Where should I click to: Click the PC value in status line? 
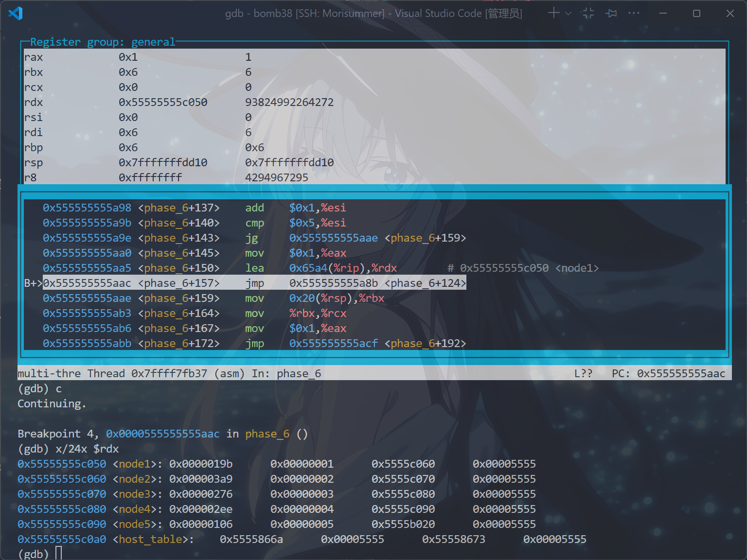pyautogui.click(x=681, y=373)
